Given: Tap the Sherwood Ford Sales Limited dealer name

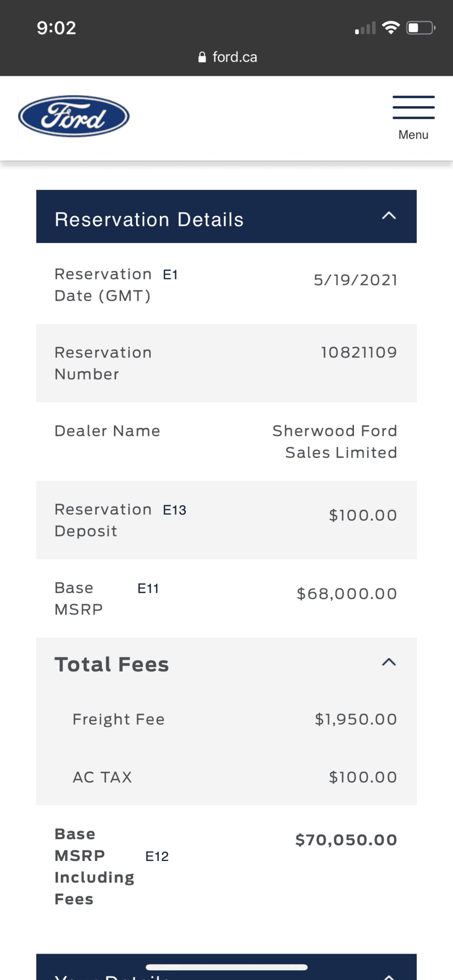Looking at the screenshot, I should [x=335, y=442].
